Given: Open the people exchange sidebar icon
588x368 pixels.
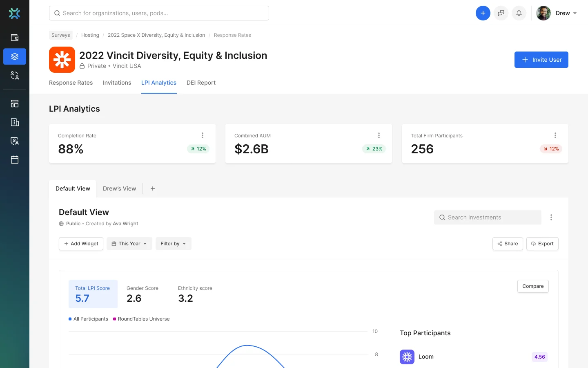Looking at the screenshot, I should (15, 75).
